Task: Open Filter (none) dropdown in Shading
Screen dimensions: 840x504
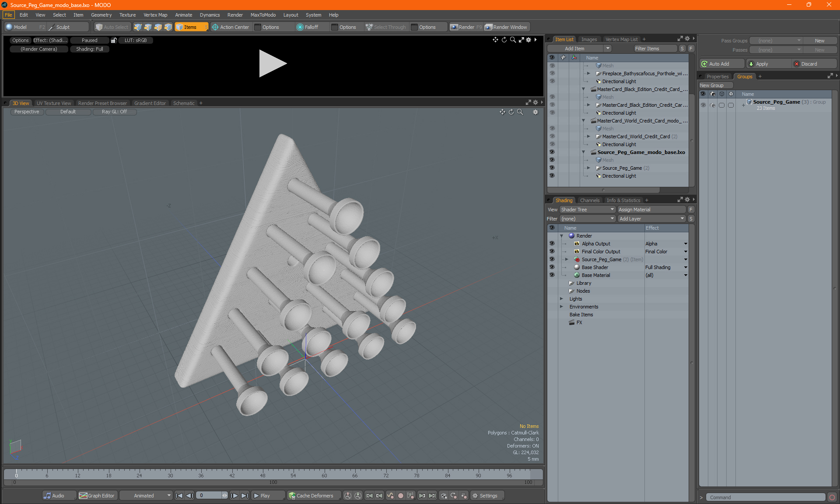Action: click(588, 219)
